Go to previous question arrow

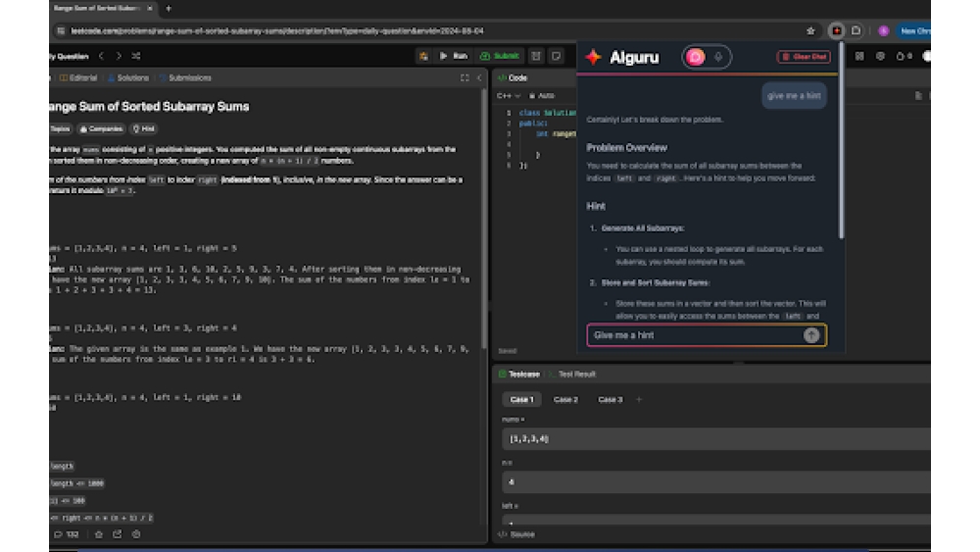tap(101, 56)
